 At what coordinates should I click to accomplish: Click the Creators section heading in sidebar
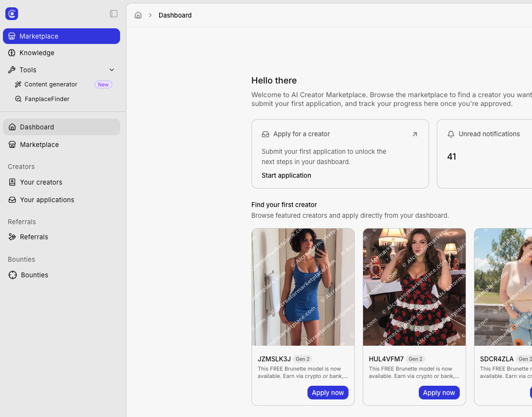tap(21, 167)
